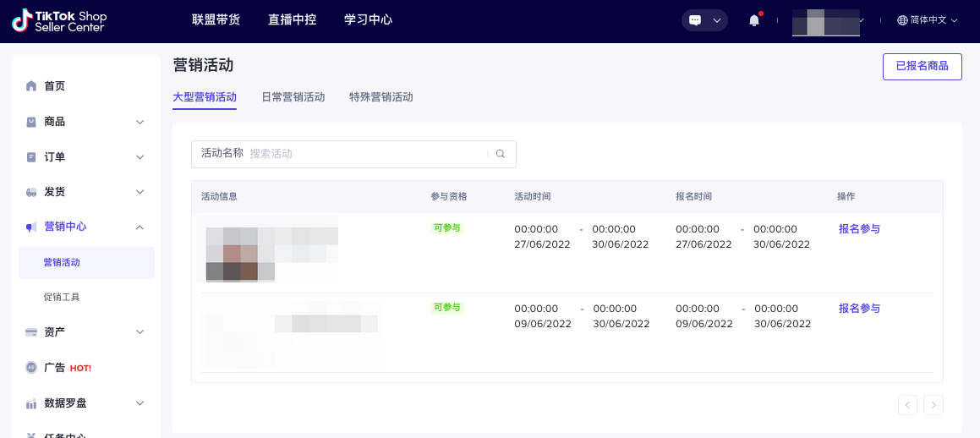
Task: Click the 已报名商品 button
Action: (x=922, y=67)
